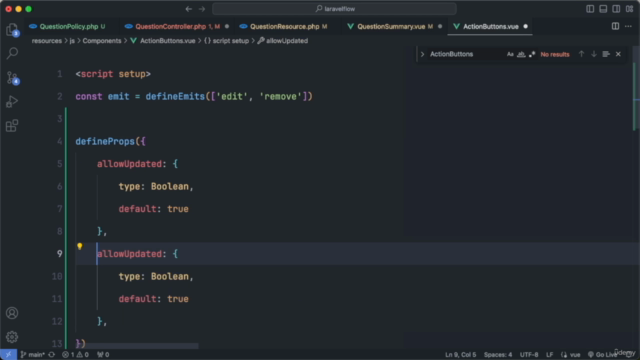The image size is (640, 360).
Task: Open the Accounts menu icon
Action: coord(12,313)
